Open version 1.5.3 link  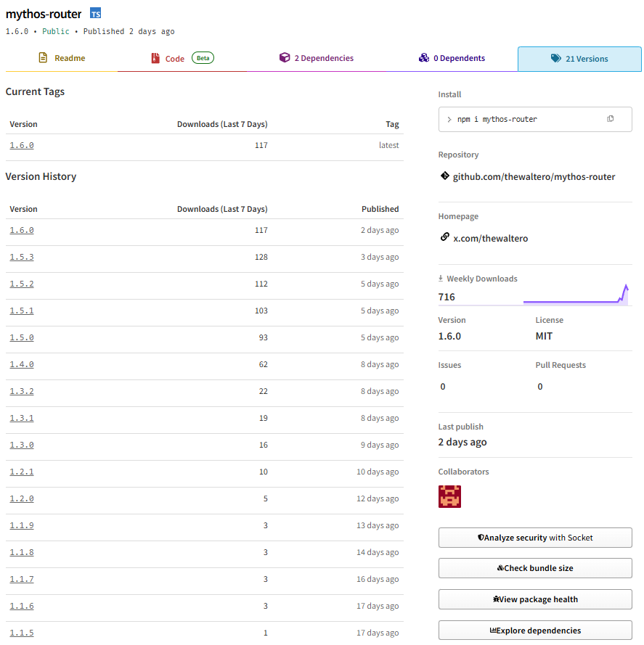[22, 257]
